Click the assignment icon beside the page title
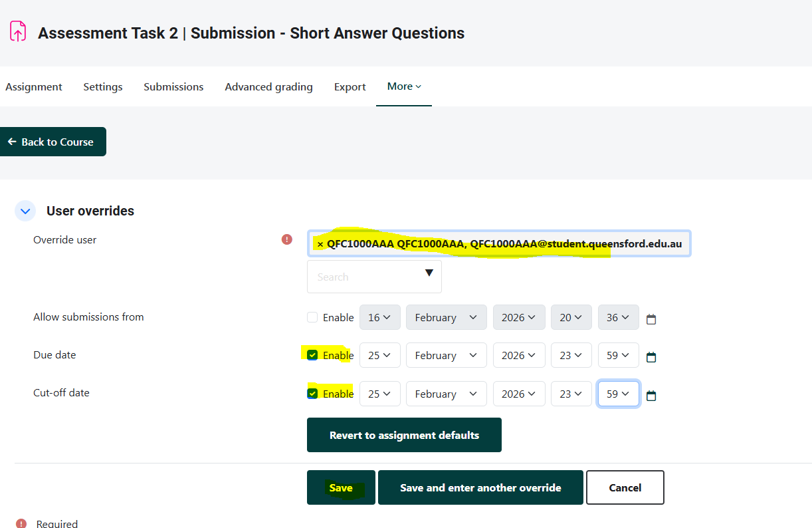 [18, 31]
